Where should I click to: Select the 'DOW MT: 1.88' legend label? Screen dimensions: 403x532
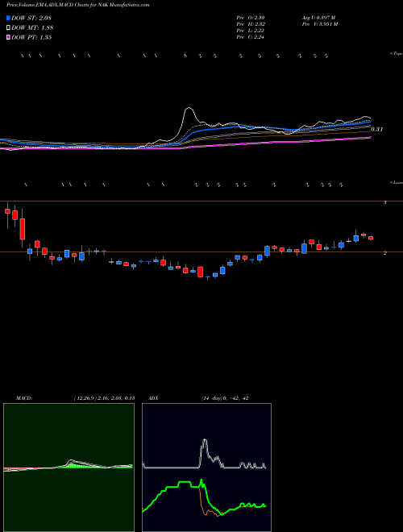coord(32,28)
